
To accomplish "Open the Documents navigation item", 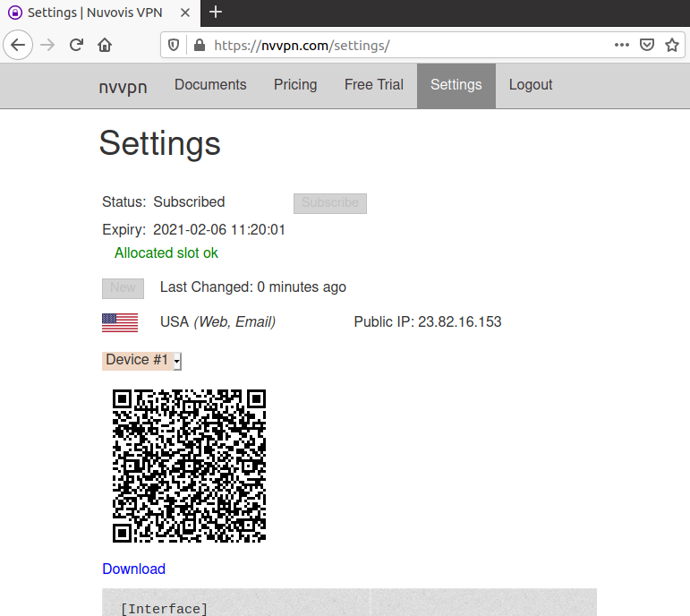I will tap(210, 84).
